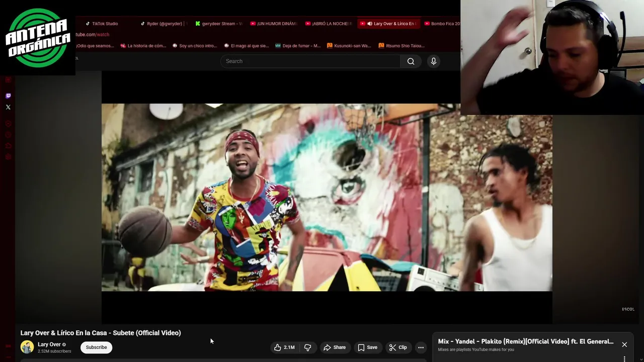The height and width of the screenshot is (362, 644).
Task: Switch to the ¡ABRIÓ LA NOCHE! tab
Action: (329, 24)
